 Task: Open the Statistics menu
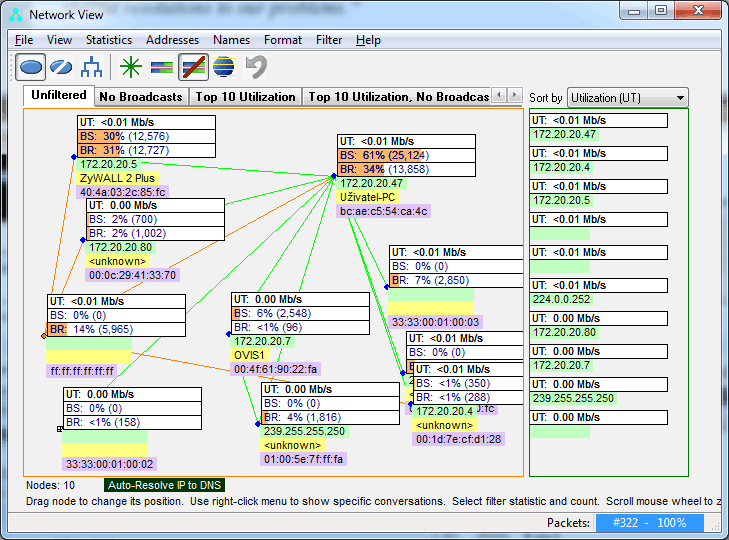(108, 40)
